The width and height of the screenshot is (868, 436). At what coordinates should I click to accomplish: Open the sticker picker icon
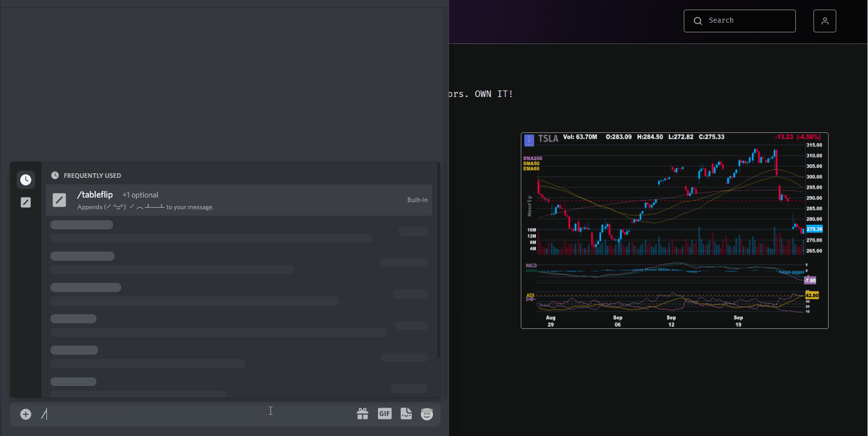tap(406, 414)
